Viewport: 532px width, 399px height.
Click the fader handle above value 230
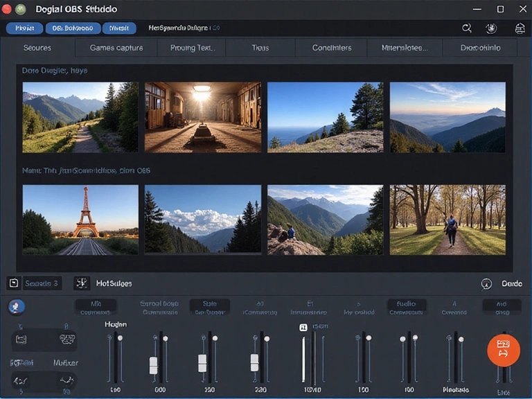tap(202, 363)
